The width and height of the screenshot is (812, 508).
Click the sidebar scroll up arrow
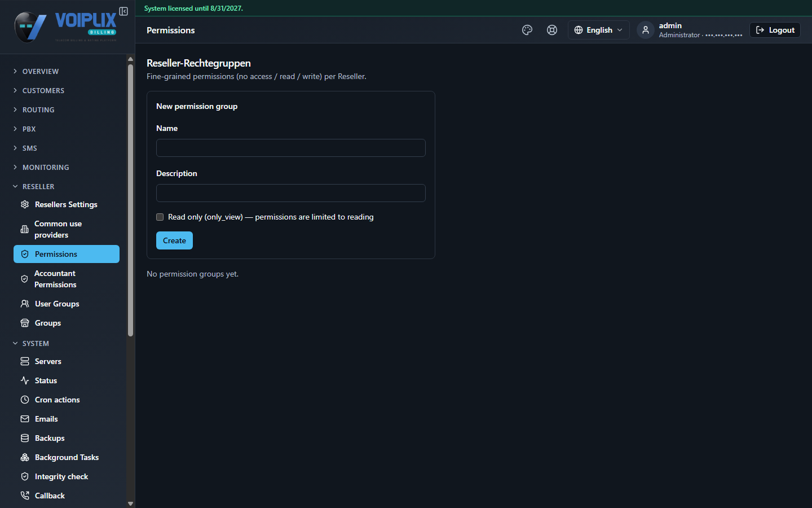[x=130, y=59]
